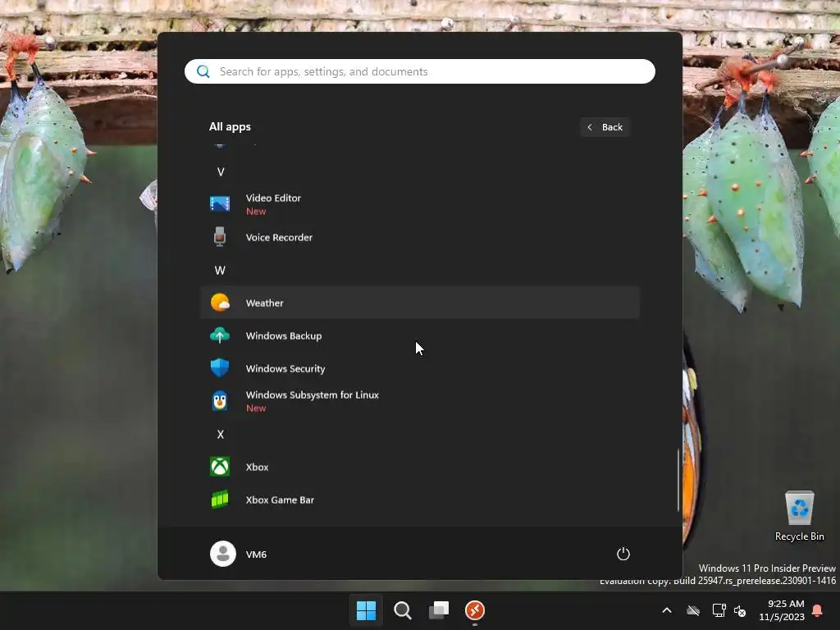Show hidden tray icons chevron
840x630 pixels.
[667, 610]
